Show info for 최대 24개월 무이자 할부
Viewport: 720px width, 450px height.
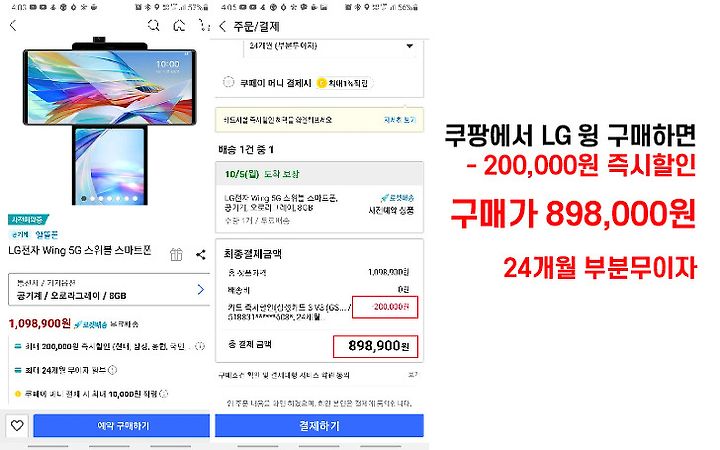[112, 370]
